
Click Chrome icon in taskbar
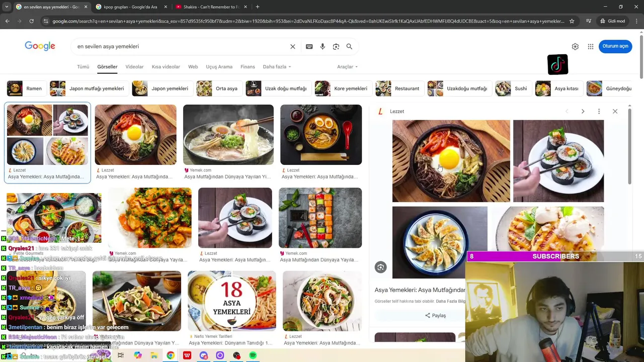[x=171, y=355]
